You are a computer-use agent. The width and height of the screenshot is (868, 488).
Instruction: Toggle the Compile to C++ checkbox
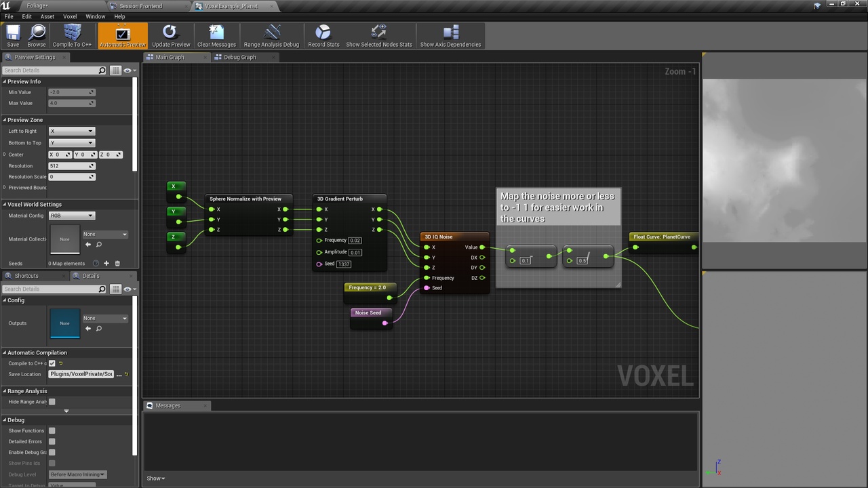[52, 363]
